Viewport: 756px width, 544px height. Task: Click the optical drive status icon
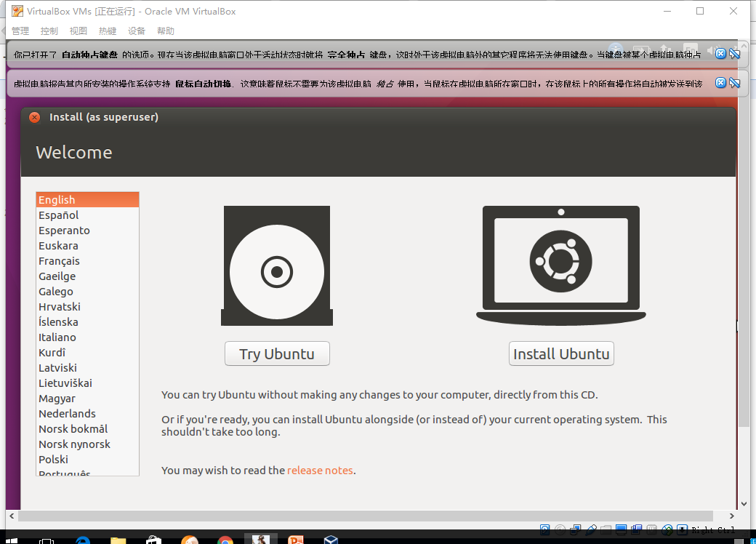[x=560, y=530]
